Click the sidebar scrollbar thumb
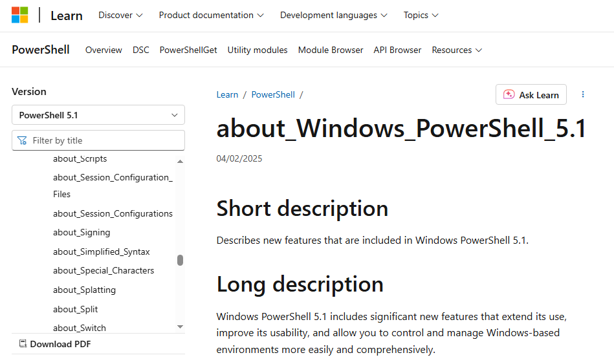Viewport: 614px width, 364px height. coord(180,261)
